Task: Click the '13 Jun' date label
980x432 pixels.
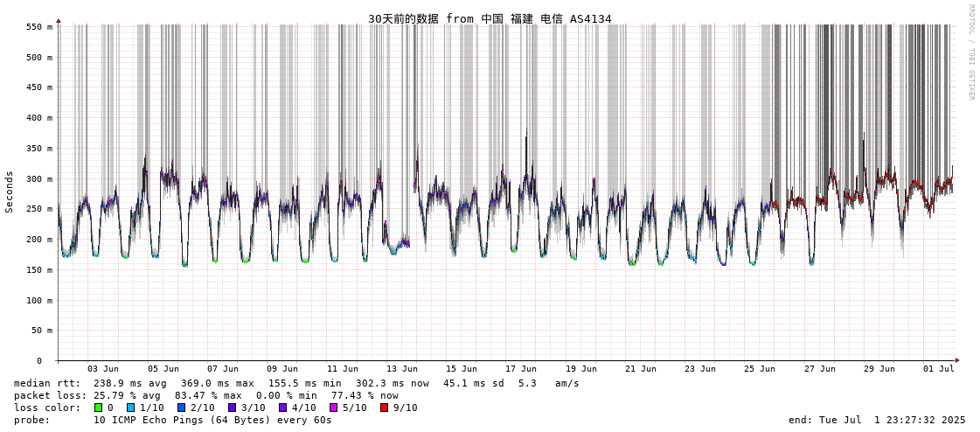Action: pyautogui.click(x=402, y=370)
